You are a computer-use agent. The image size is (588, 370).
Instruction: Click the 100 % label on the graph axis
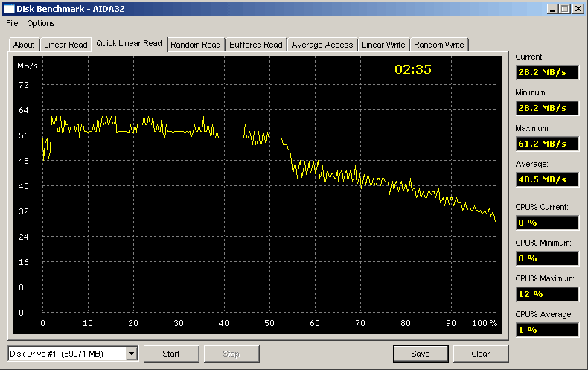click(x=484, y=323)
